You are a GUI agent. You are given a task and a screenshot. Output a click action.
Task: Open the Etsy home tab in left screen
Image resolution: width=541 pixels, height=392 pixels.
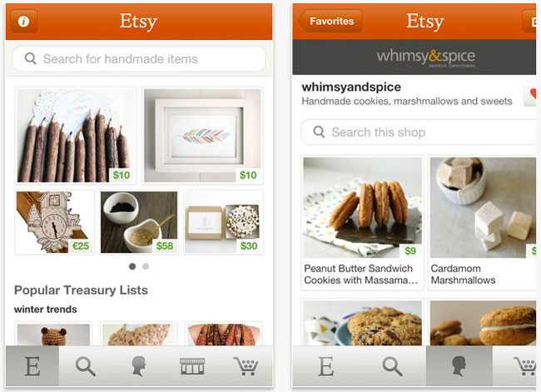[x=32, y=366]
